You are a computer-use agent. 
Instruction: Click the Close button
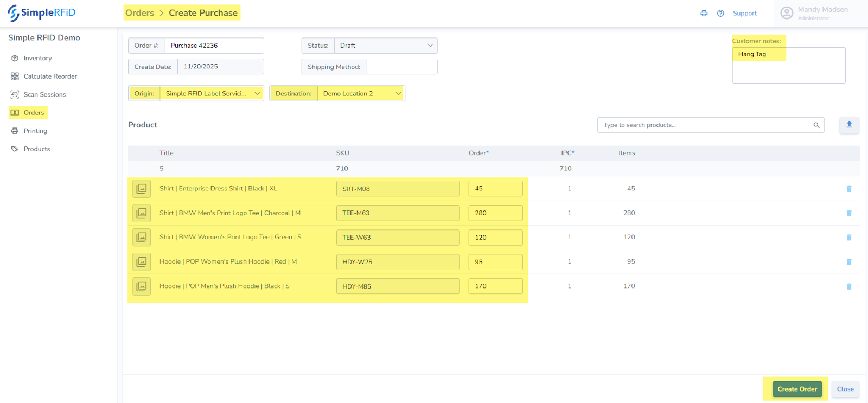point(845,389)
